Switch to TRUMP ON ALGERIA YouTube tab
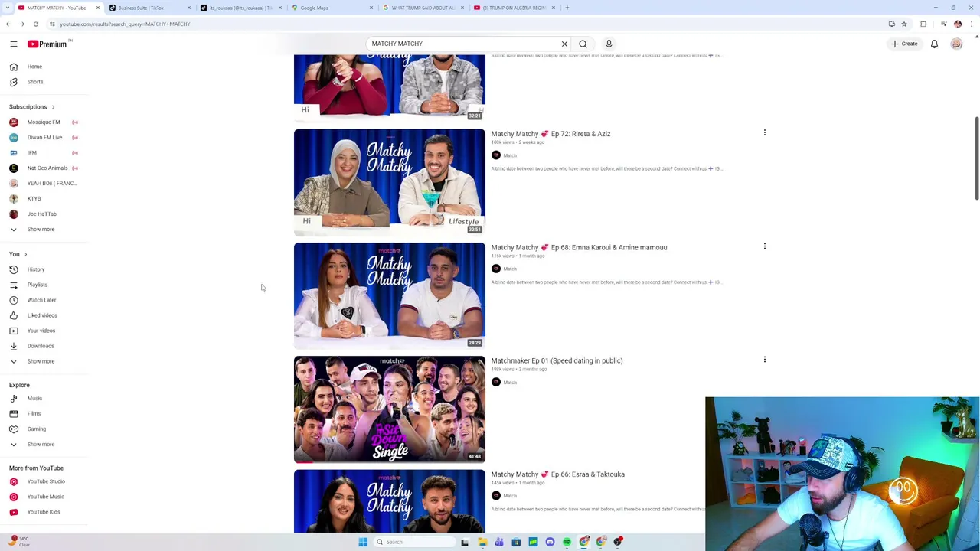Image resolution: width=980 pixels, height=551 pixels. point(513,8)
